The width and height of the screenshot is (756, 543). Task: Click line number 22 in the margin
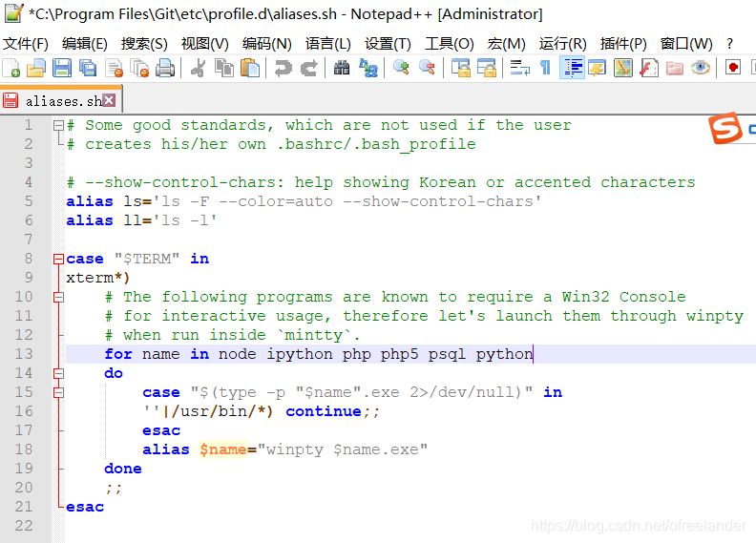tap(24, 526)
